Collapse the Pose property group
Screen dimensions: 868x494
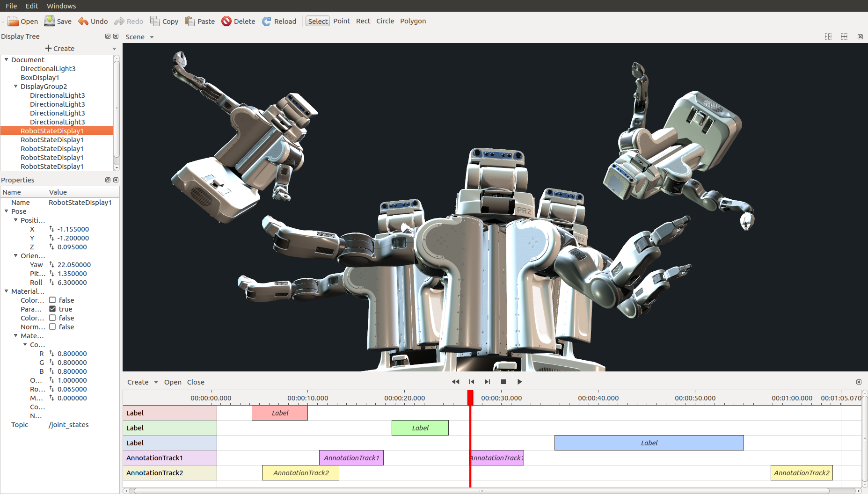click(x=7, y=211)
